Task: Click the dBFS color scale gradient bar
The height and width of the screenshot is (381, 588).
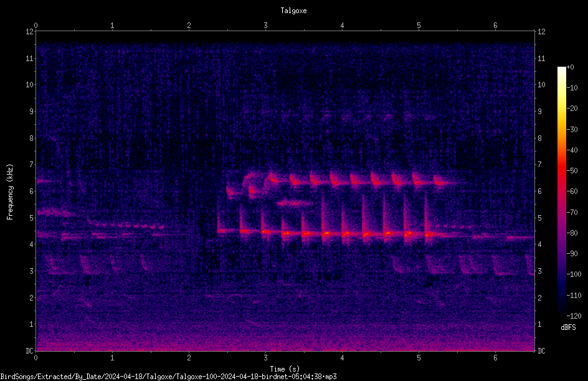Action: [x=561, y=191]
